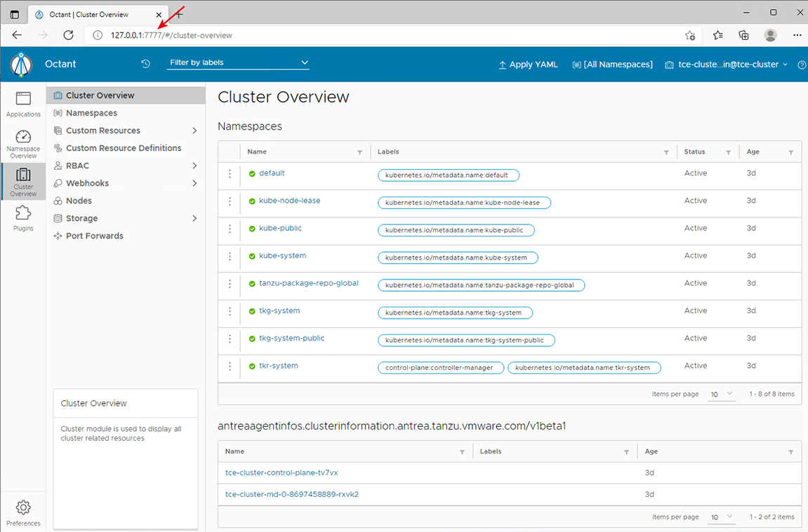Open Namespace Overview in the left rail
The height and width of the screenshot is (532, 808).
coord(23,144)
